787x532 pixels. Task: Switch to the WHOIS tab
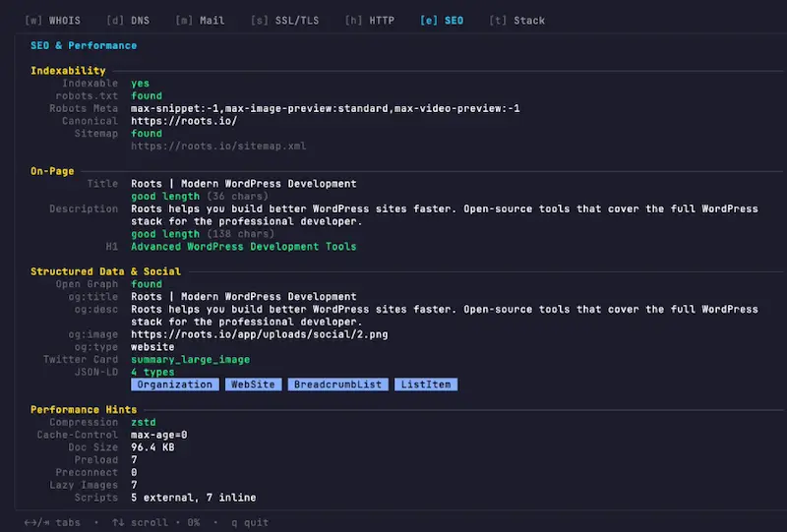click(x=55, y=20)
